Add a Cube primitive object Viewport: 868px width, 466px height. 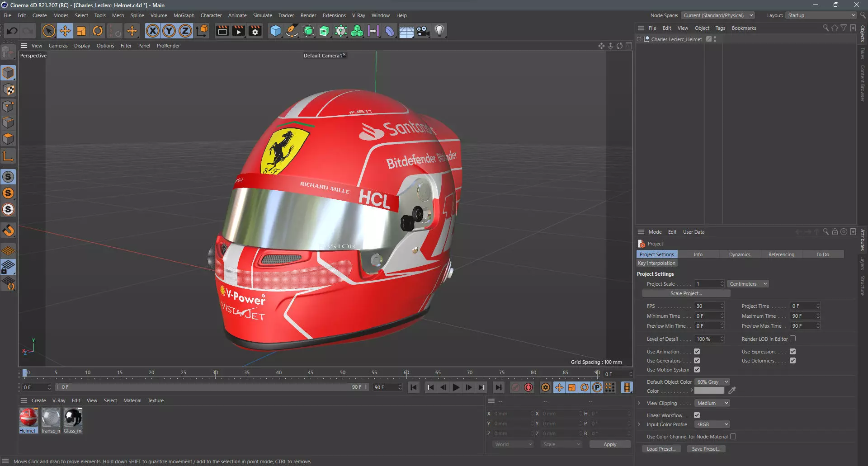tap(275, 31)
